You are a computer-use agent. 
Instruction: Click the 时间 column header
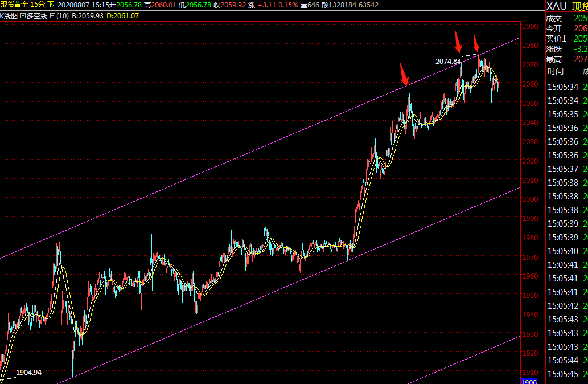pos(555,71)
